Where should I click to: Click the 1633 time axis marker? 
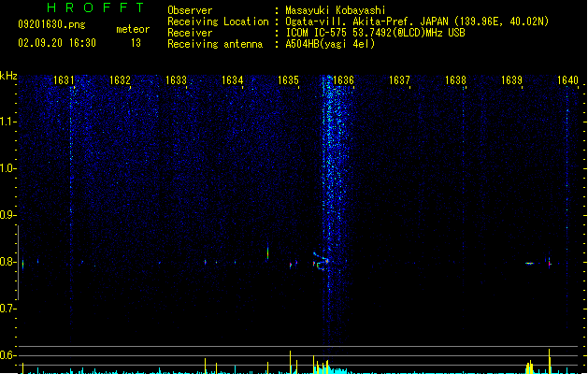tap(176, 80)
